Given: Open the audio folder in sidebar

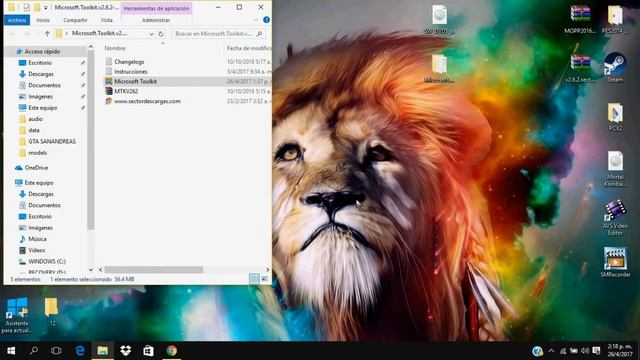Looking at the screenshot, I should 36,119.
